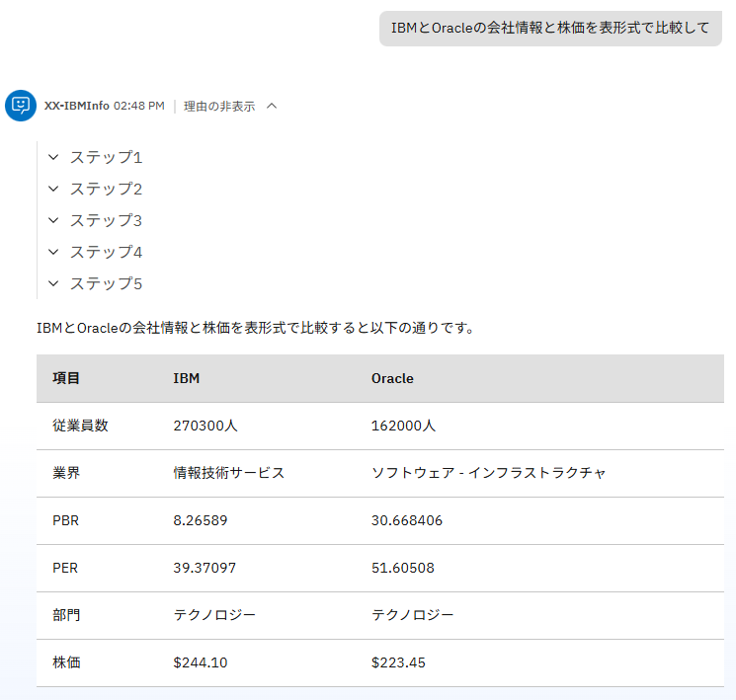736x700 pixels.
Task: Select Oracle's stock price $223.45 cell
Action: click(398, 662)
